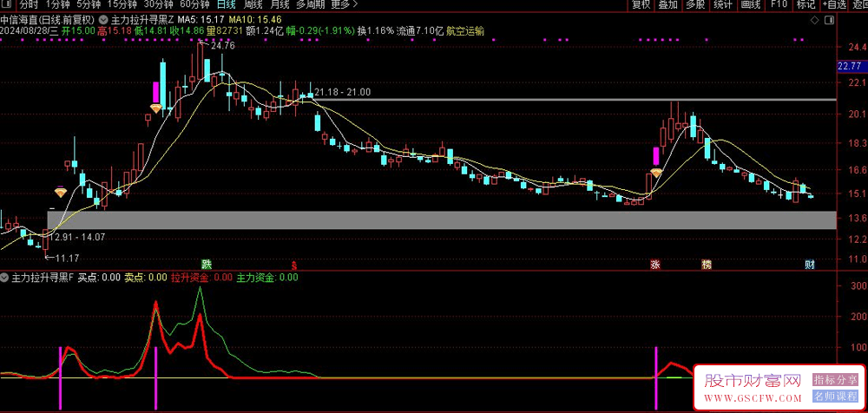868x413 pixels.
Task: Switch to the 60分钟 period tab
Action: point(195,5)
